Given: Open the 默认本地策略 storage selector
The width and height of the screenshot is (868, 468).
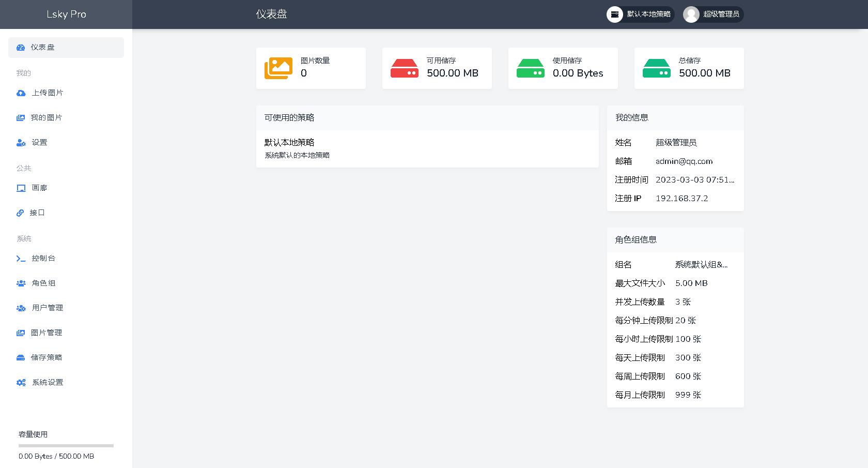Looking at the screenshot, I should click(x=640, y=14).
